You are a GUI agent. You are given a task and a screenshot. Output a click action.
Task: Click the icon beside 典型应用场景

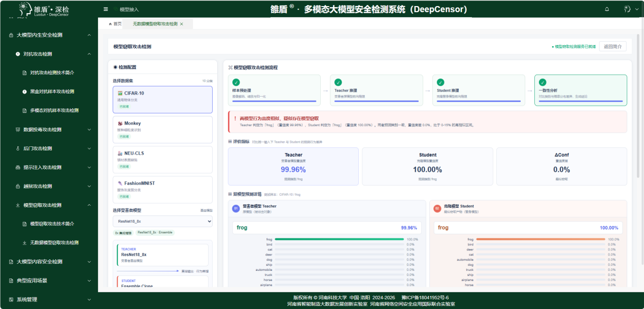[x=12, y=281]
